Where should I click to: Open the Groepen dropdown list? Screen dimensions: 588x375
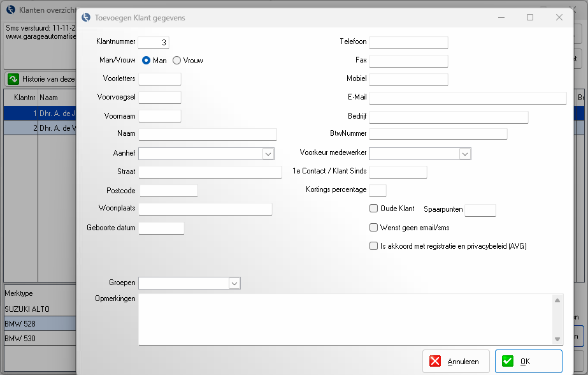[234, 283]
